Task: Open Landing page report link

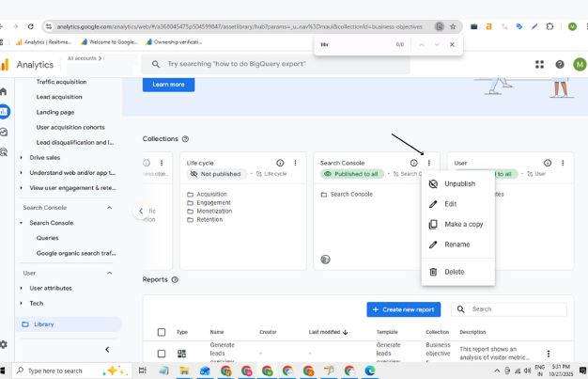Action: [55, 112]
